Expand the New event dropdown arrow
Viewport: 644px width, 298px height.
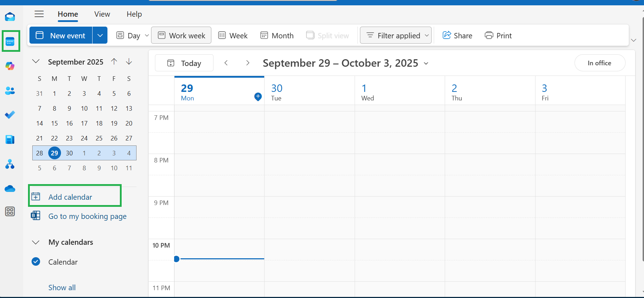tap(100, 35)
